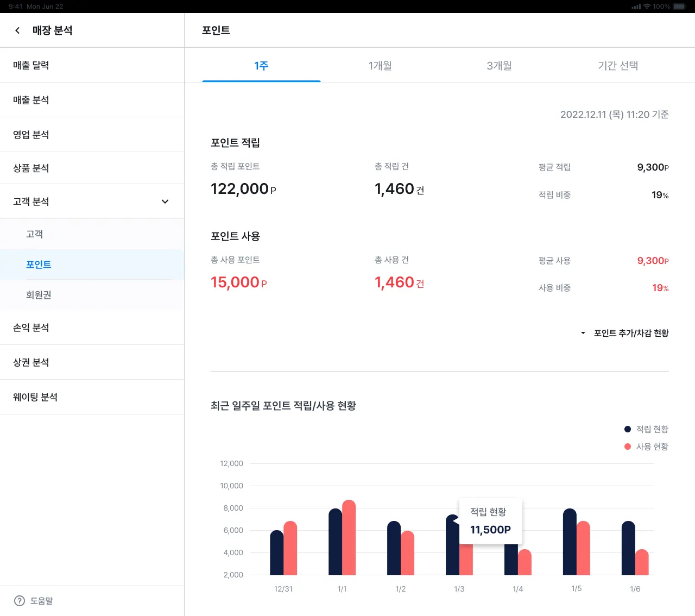Click the 최근 일주일 포인트 적립/사용 현황 heading

pos(283,406)
